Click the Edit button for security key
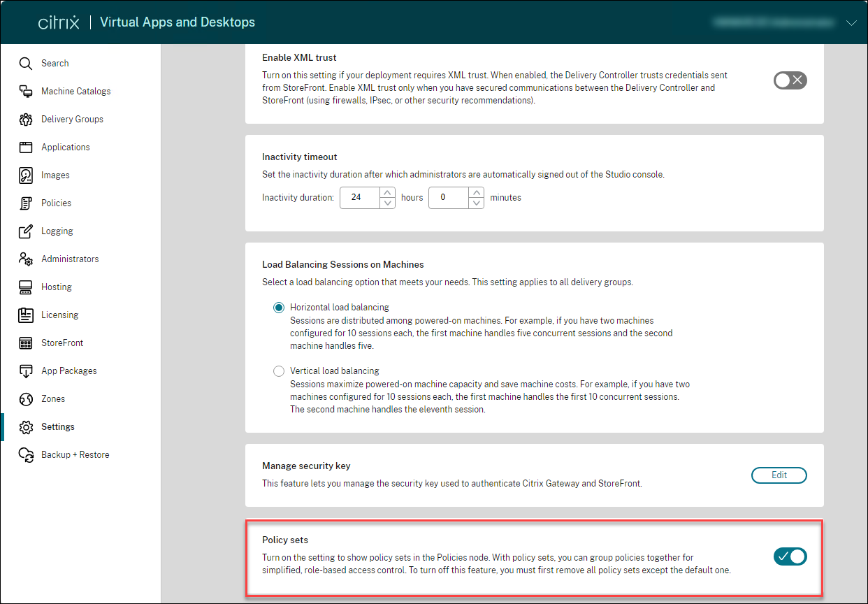The image size is (868, 604). 779,475
